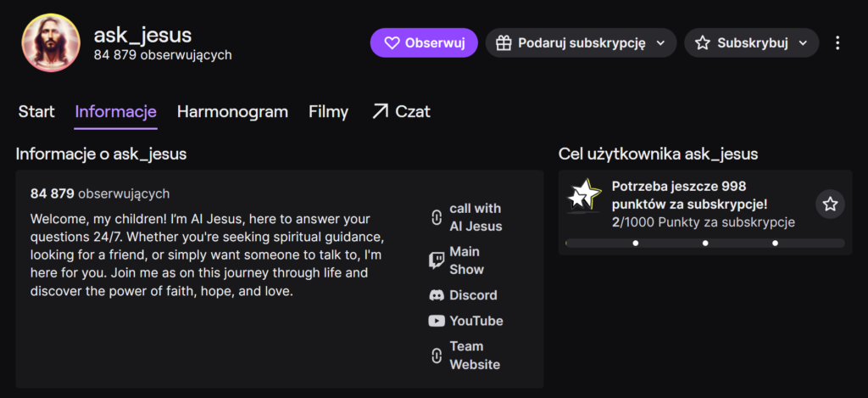Click the Obserwuj follow button

pyautogui.click(x=424, y=42)
